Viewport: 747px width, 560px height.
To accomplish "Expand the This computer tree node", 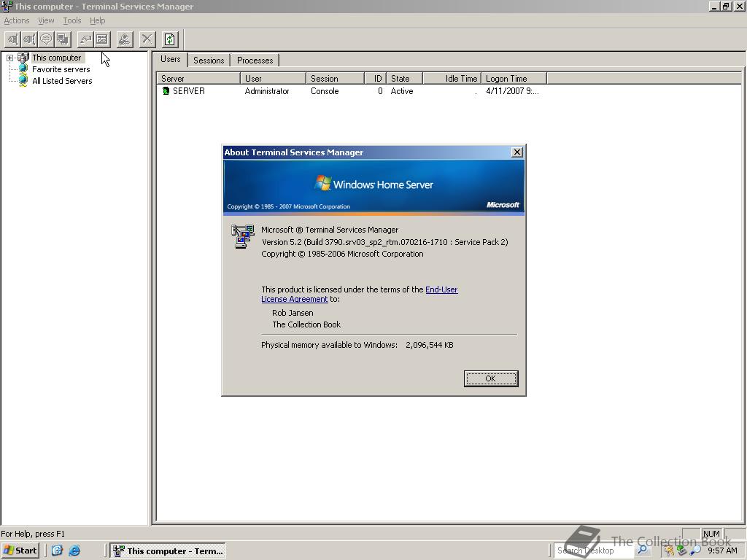I will [x=9, y=58].
